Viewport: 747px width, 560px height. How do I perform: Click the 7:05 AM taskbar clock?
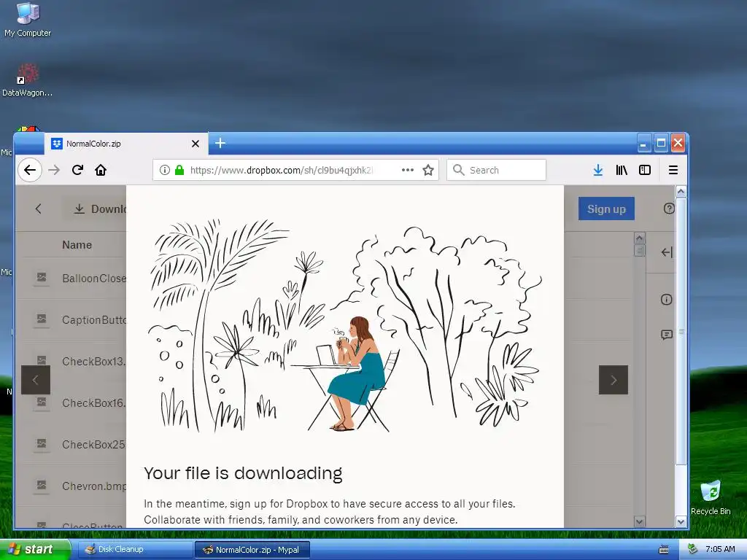[720, 549]
